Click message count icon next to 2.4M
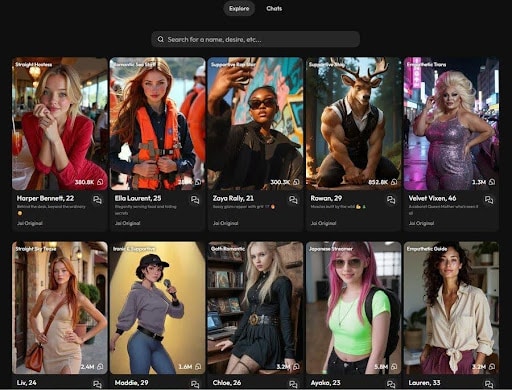Screen dimensions: 512x390 click(x=100, y=366)
